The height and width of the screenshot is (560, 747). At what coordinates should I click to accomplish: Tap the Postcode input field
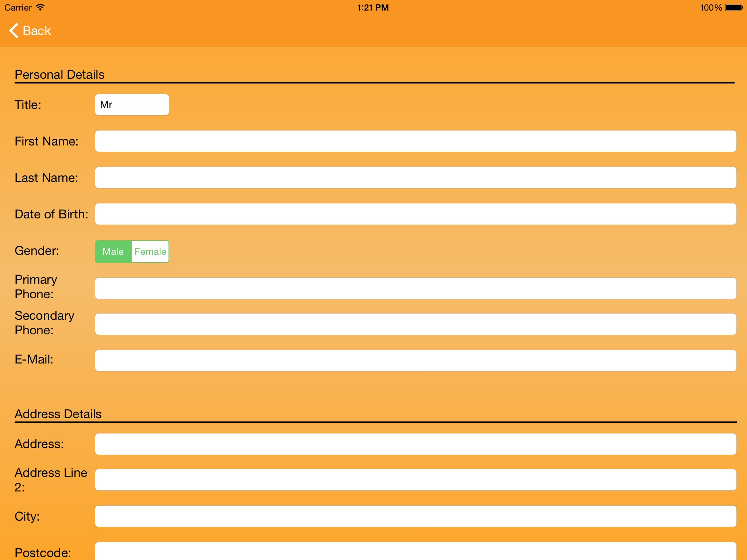[x=415, y=551]
